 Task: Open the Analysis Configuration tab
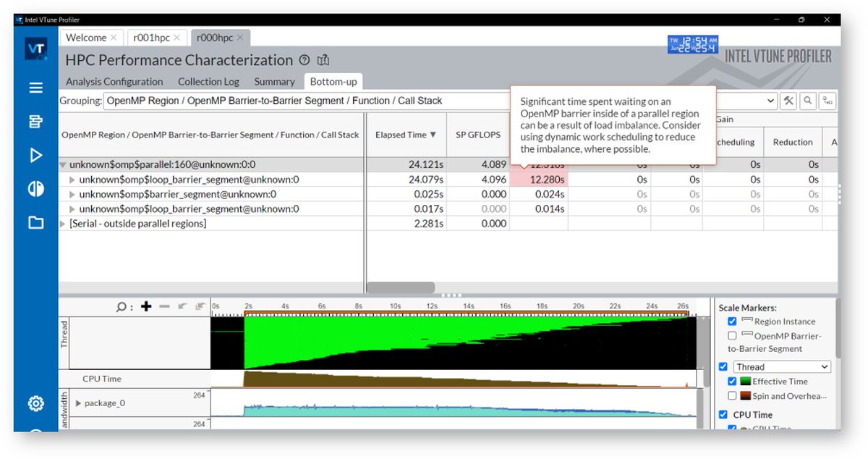[x=114, y=82]
